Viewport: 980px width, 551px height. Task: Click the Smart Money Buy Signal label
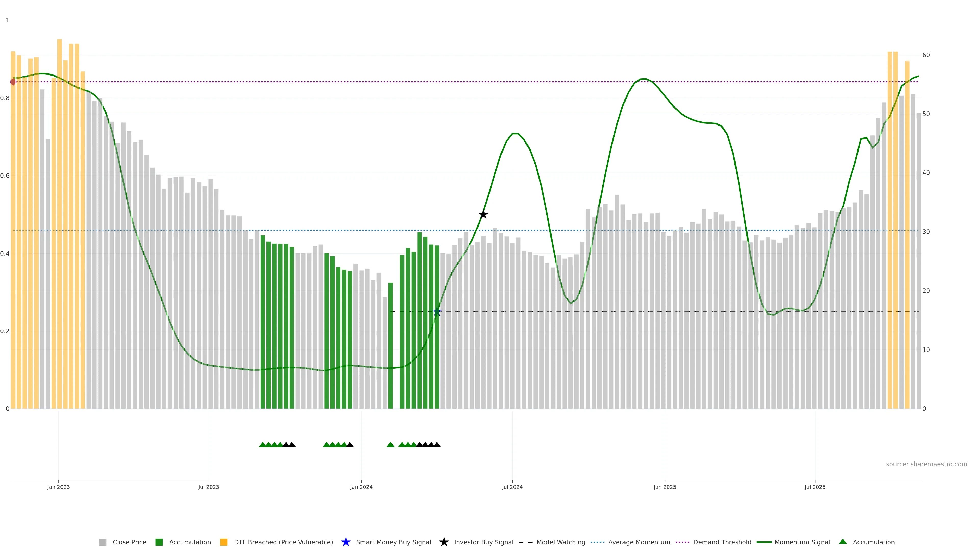393,542
